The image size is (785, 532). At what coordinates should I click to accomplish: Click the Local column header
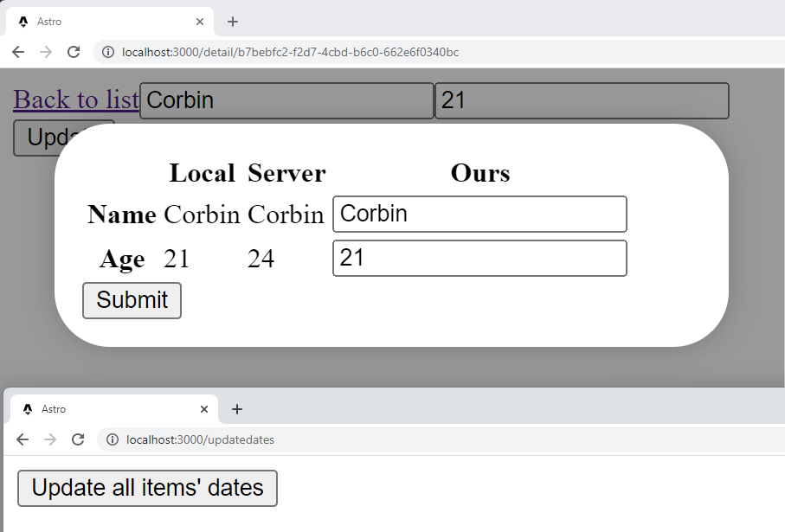203,173
